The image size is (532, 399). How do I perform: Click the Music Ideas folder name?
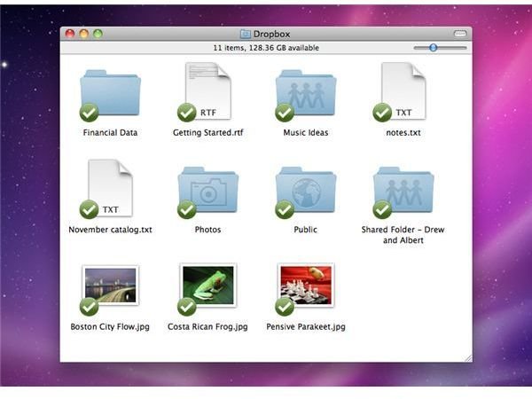306,133
